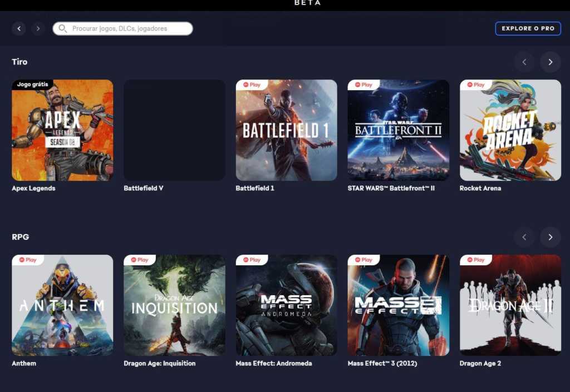Open the blank Battlefield V cover tile
The height and width of the screenshot is (392, 570).
[174, 130]
